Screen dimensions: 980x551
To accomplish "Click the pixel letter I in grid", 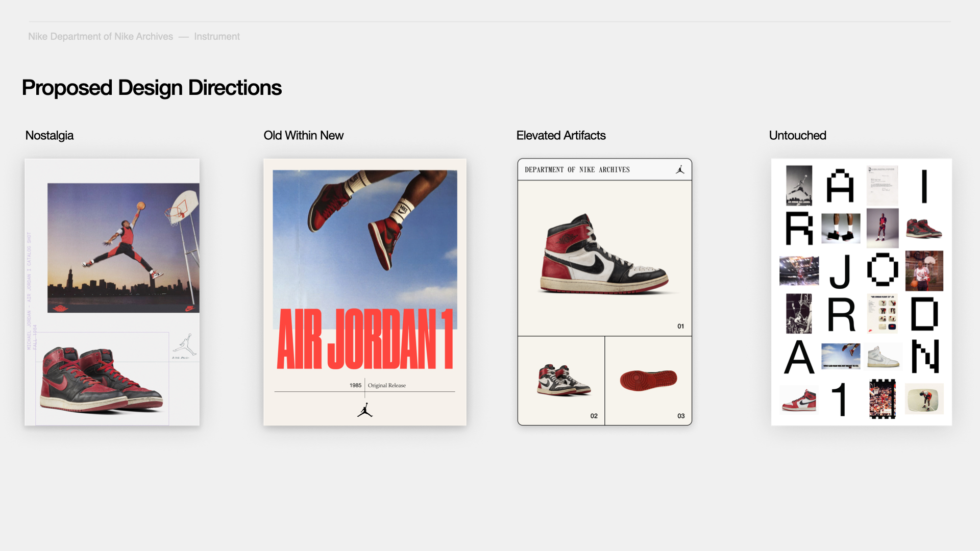I will 924,186.
